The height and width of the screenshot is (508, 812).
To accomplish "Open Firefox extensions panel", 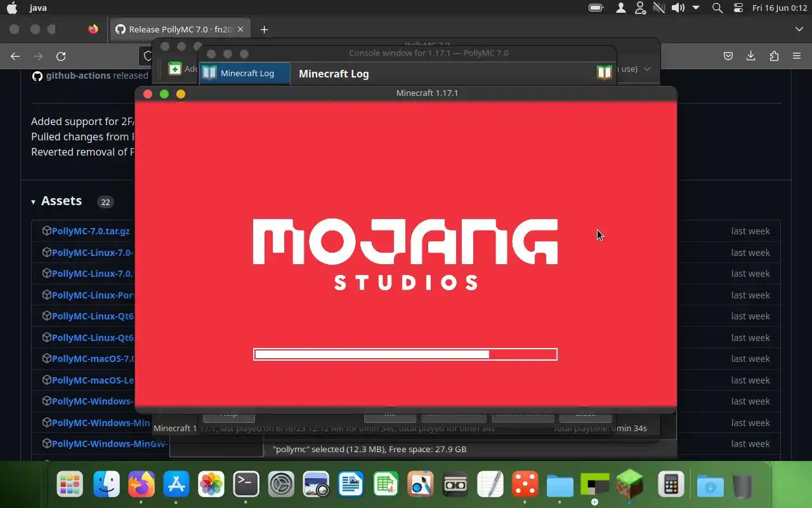I will [x=774, y=56].
